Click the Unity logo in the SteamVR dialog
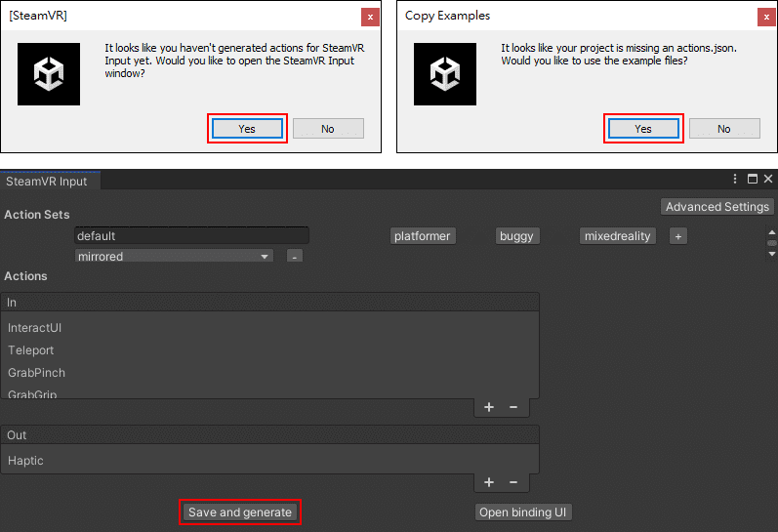Screen dimensions: 778x532 tap(49, 74)
